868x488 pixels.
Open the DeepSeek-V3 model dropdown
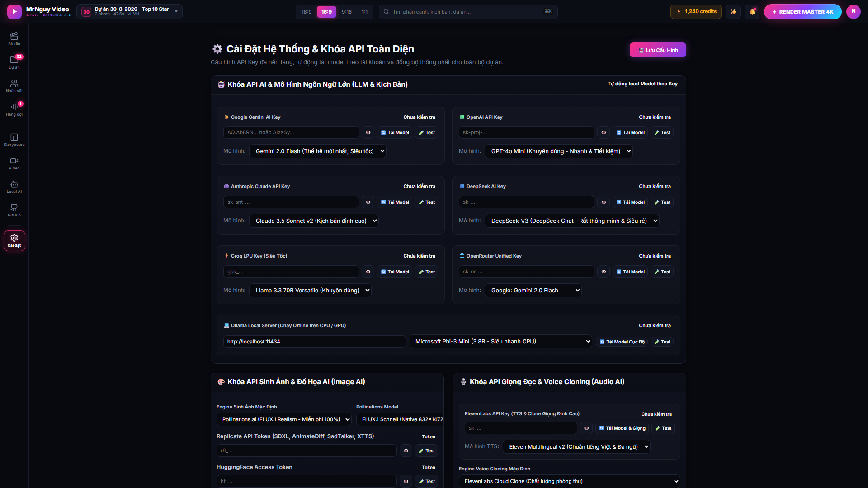[572, 221]
